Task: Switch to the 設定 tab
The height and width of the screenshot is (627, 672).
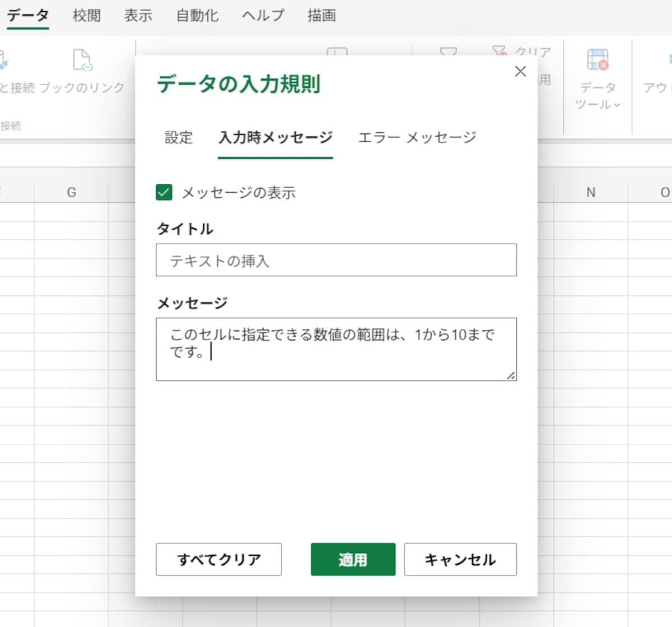Action: click(178, 138)
